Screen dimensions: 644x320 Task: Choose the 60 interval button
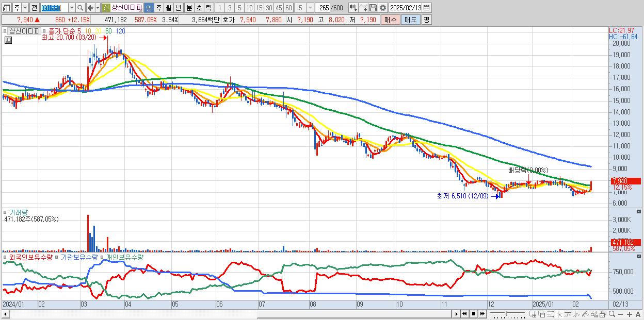tap(288, 8)
